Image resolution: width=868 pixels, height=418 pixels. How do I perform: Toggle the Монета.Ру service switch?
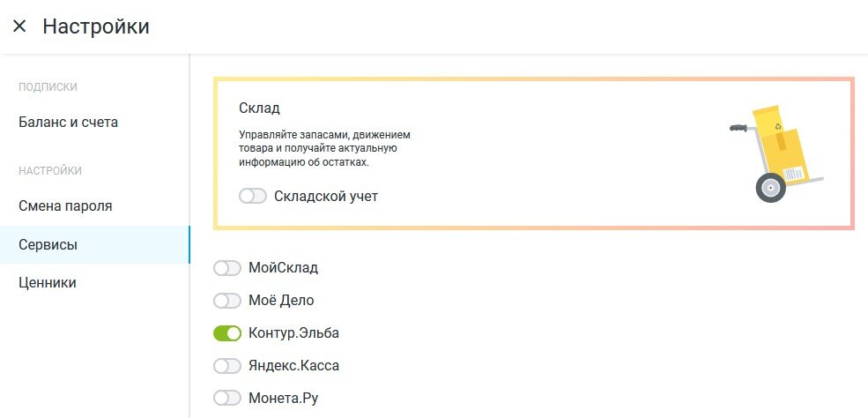[x=227, y=398]
